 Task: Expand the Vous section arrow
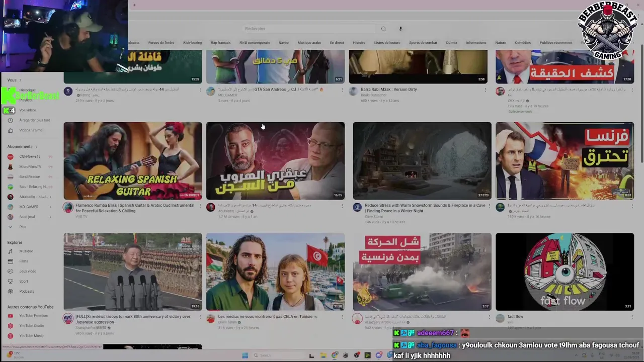pos(21,80)
